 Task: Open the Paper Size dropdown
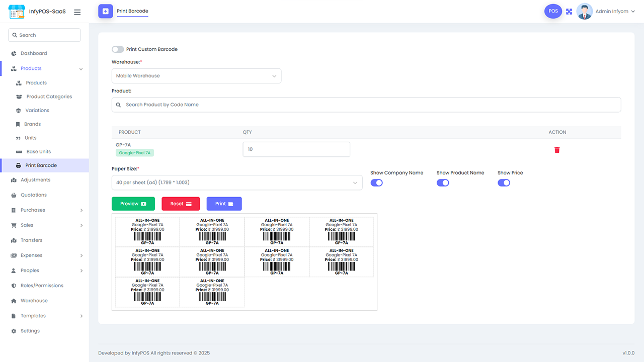236,183
